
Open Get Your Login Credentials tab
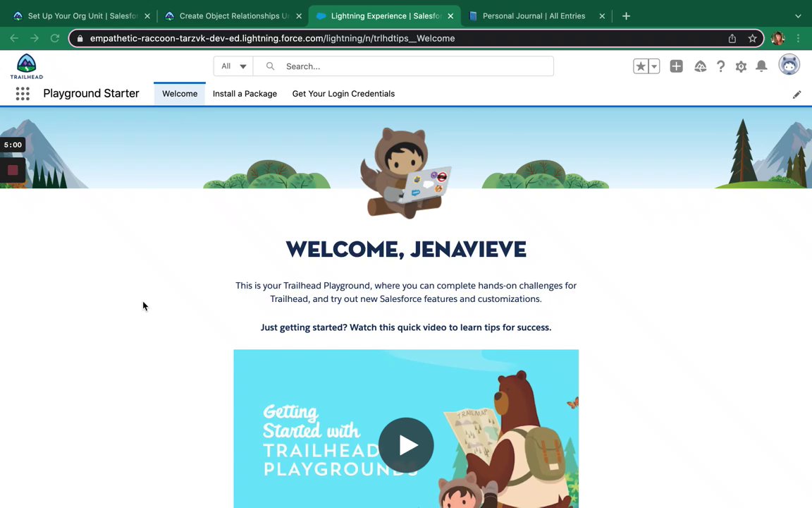click(343, 94)
